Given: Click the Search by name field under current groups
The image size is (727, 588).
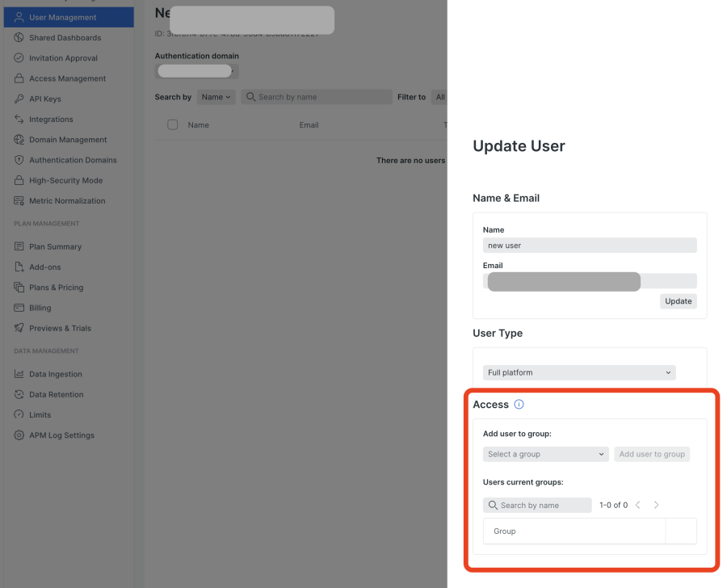Looking at the screenshot, I should [x=536, y=504].
